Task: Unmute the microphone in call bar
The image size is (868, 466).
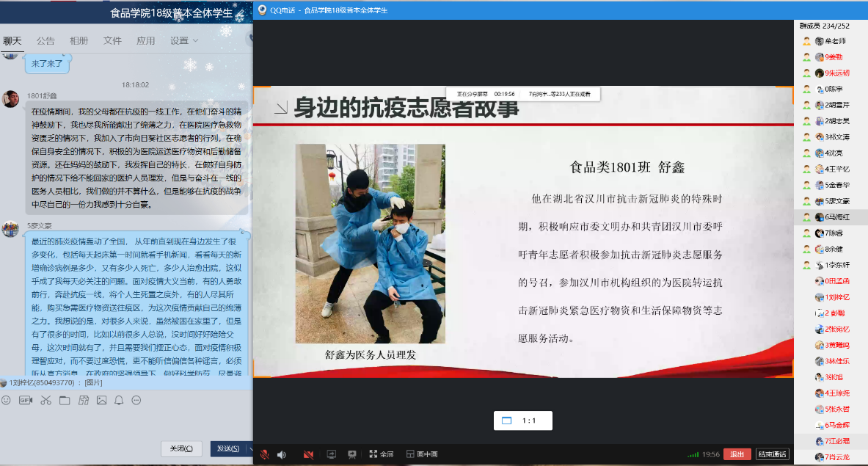Action: point(264,454)
